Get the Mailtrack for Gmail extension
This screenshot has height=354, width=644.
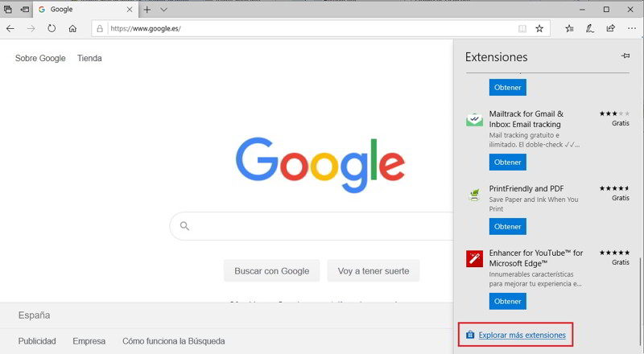507,162
